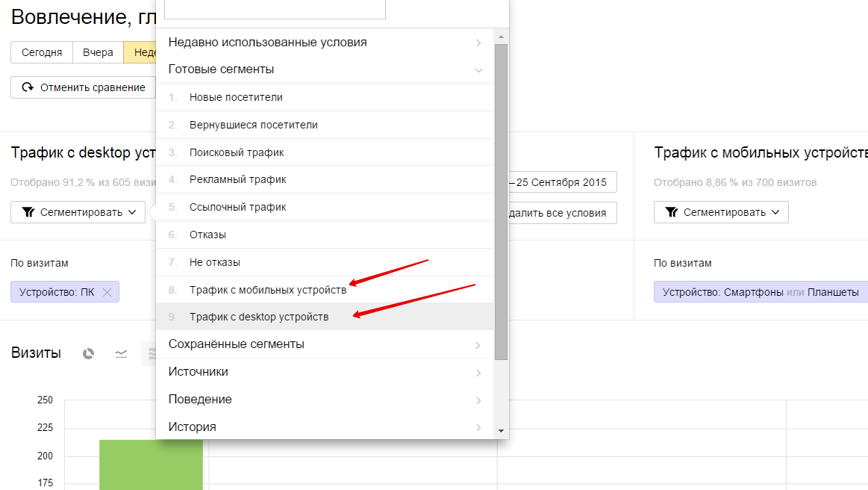Select 'Новые посетители' ready segment
Viewport: 868px width, 490px height.
[236, 97]
